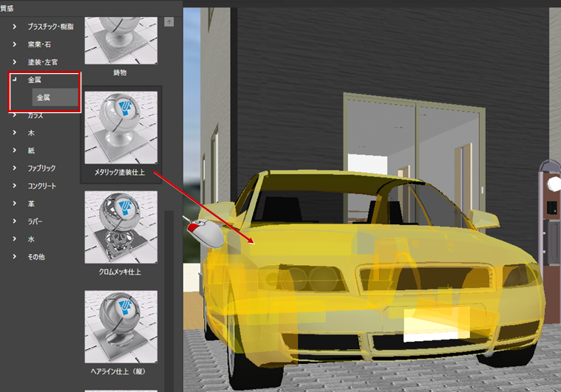Viewport: 561px width, 392px height.
Task: Expand the プラスチック・樹脂 category chevron
Action: point(14,27)
